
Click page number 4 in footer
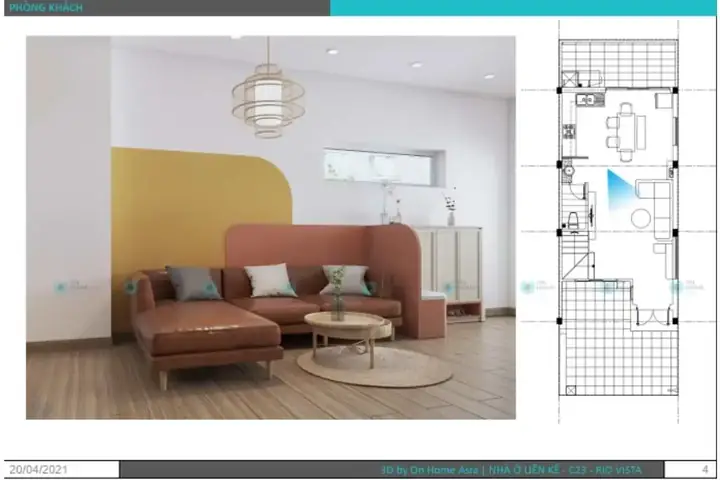tap(705, 469)
